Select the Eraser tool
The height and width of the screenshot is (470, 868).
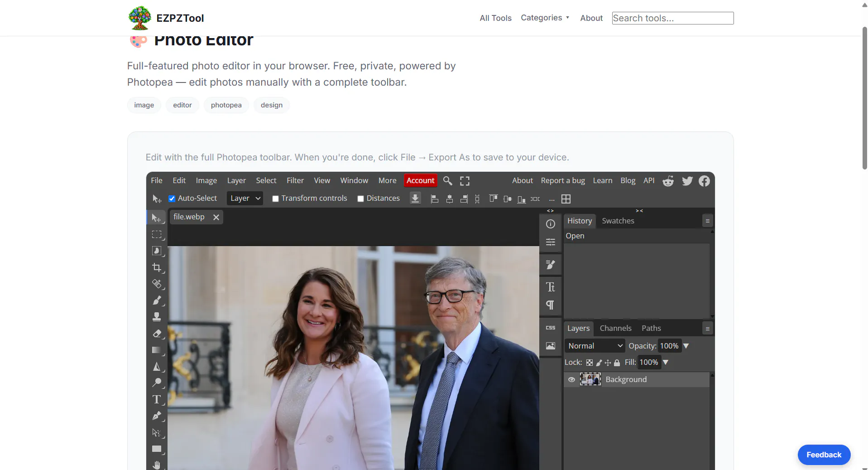coord(157,334)
